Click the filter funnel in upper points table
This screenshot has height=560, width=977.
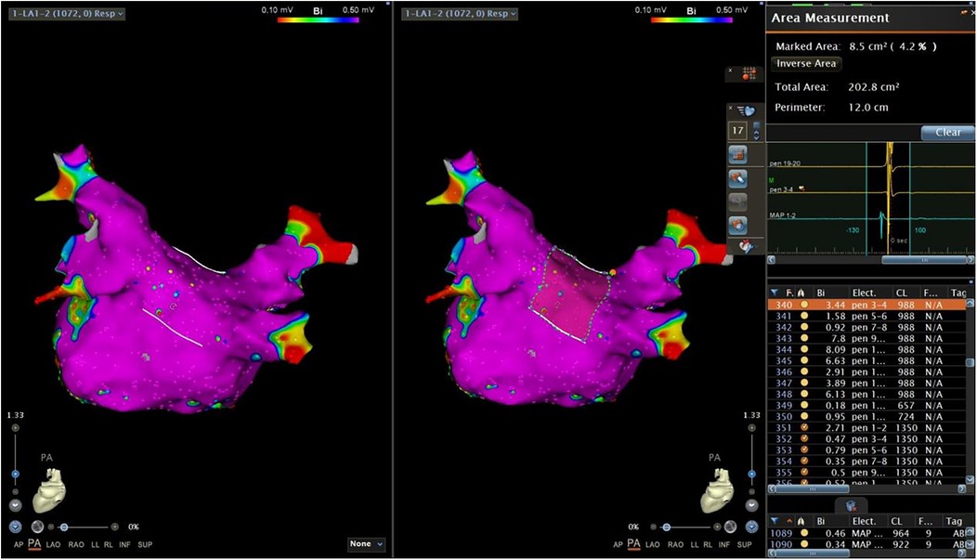pyautogui.click(x=774, y=293)
